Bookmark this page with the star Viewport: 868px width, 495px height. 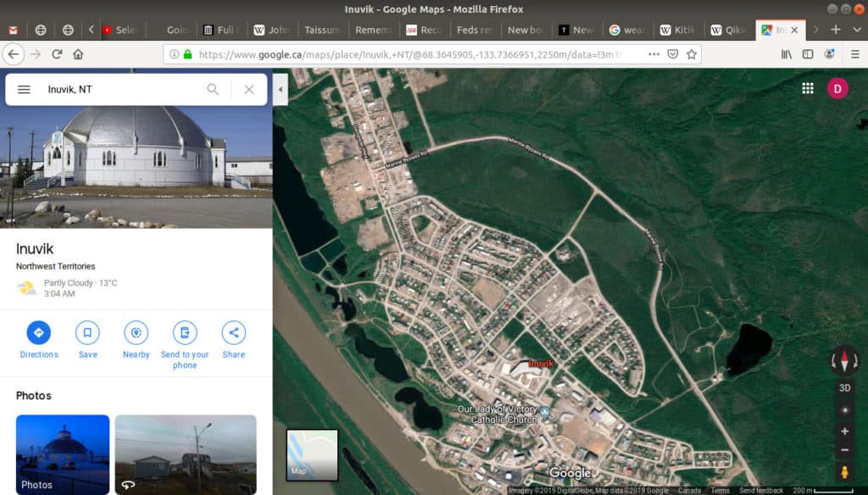pos(692,54)
